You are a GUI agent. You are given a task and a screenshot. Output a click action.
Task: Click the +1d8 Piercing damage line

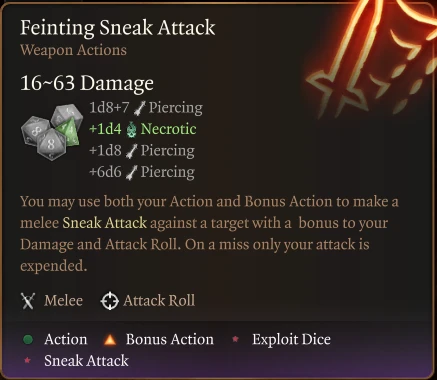tap(142, 151)
